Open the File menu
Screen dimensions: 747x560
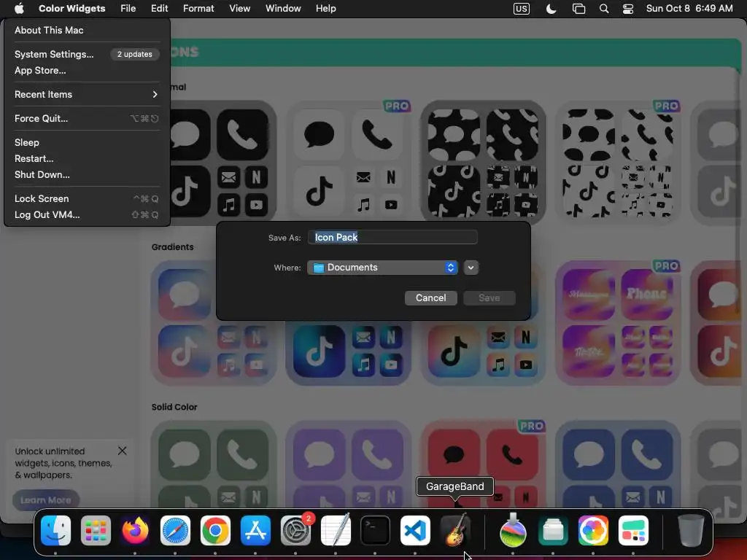[128, 9]
